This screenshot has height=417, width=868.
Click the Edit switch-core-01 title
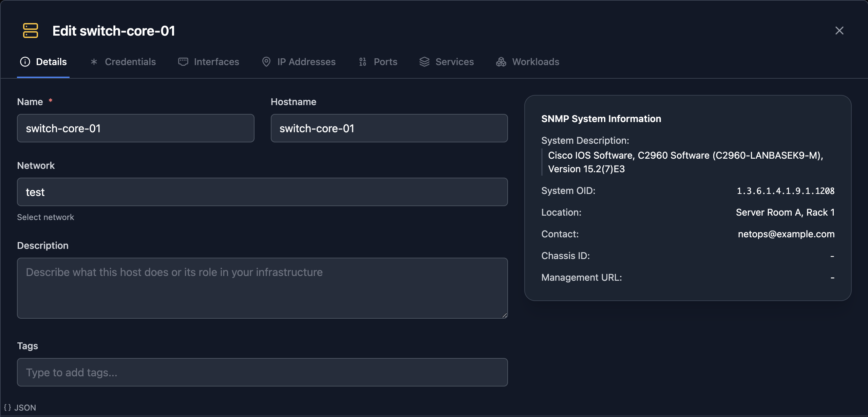tap(114, 31)
